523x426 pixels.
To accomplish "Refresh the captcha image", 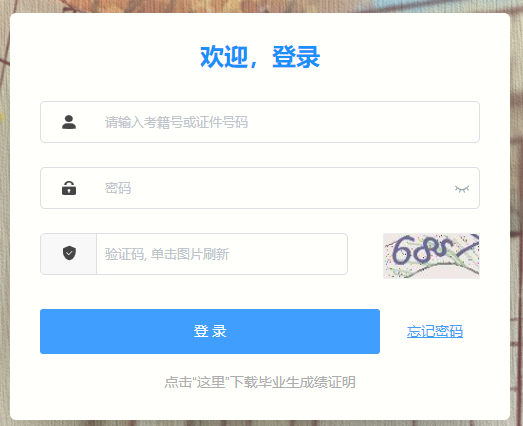I will tap(431, 256).
